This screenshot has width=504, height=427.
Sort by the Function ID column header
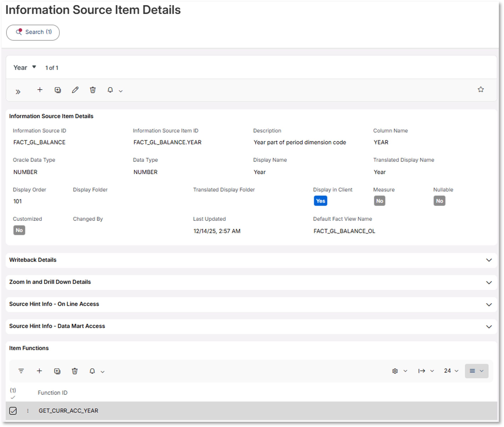pyautogui.click(x=53, y=393)
